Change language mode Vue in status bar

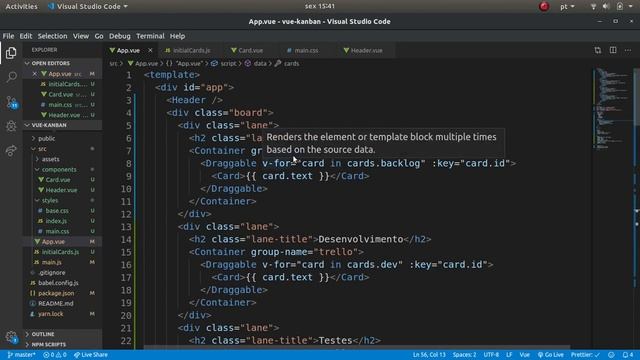(524, 355)
